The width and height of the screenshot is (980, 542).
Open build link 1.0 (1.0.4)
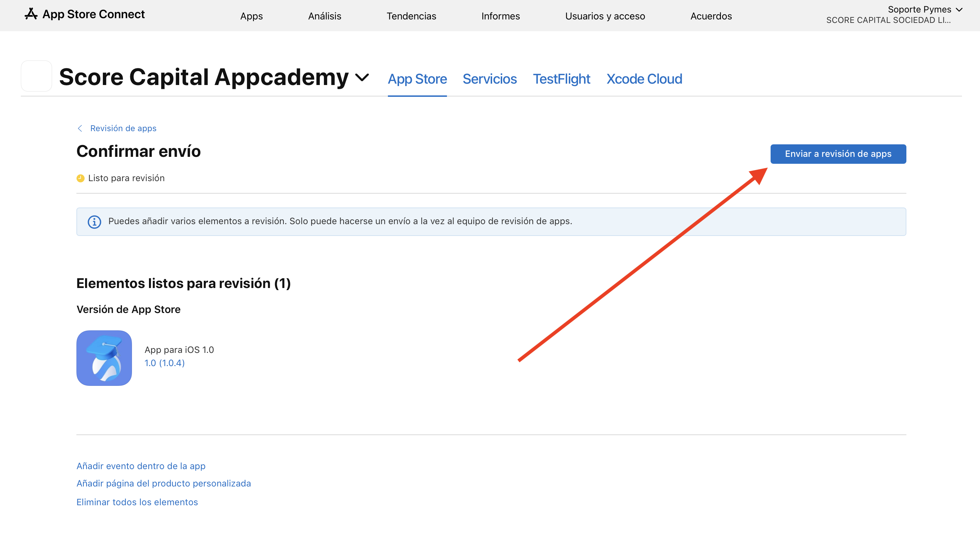[165, 363]
